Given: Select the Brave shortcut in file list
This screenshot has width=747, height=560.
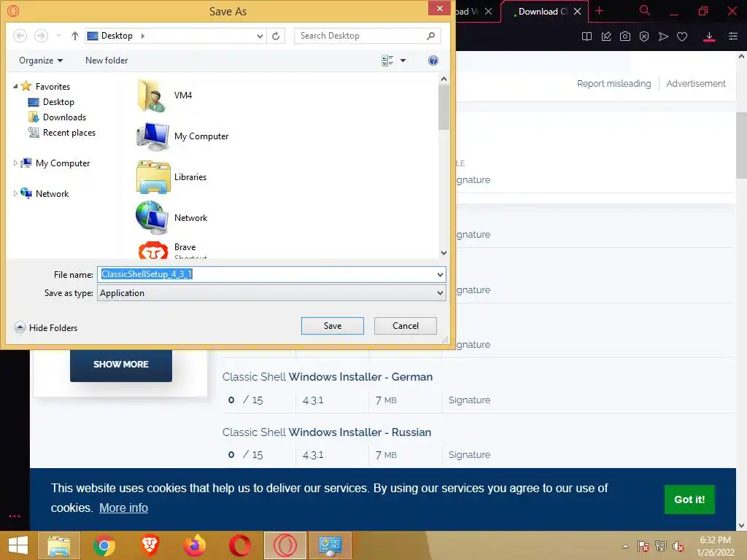Looking at the screenshot, I should pos(172,251).
